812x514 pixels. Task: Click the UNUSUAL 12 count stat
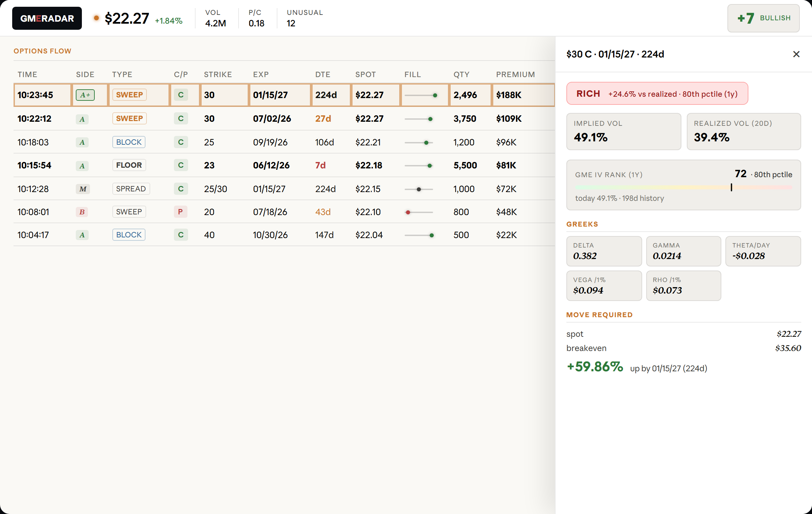[305, 18]
